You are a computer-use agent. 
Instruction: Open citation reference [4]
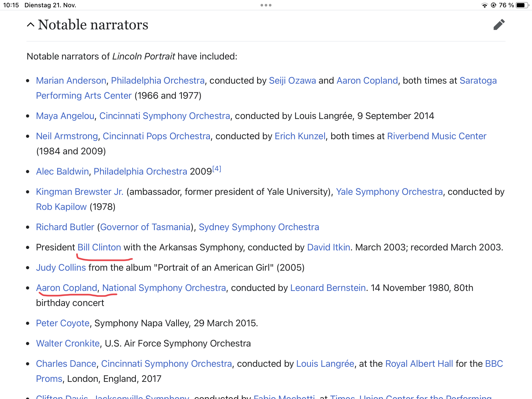[217, 169]
